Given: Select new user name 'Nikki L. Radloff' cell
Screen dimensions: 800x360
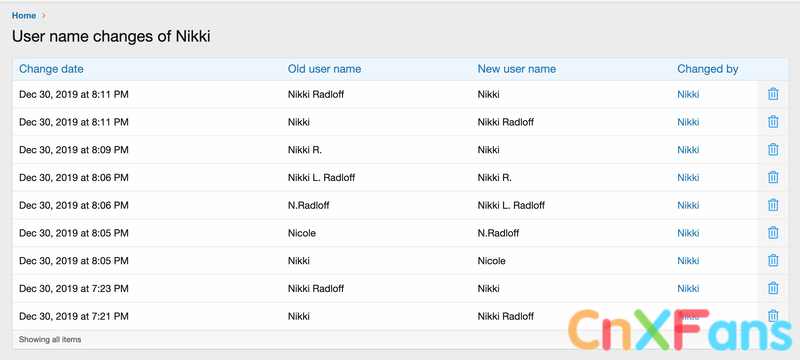Looking at the screenshot, I should 511,205.
